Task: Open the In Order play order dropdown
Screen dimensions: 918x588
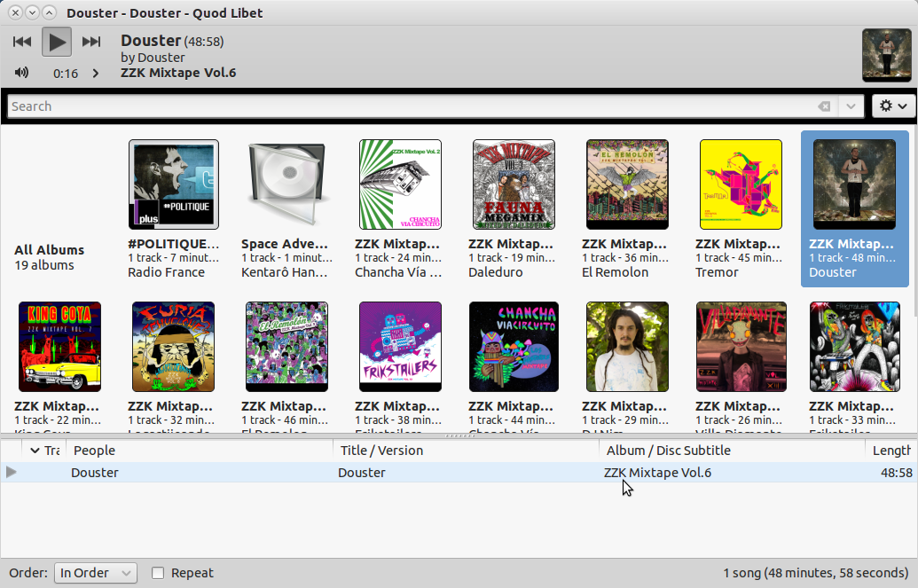Action: point(96,573)
